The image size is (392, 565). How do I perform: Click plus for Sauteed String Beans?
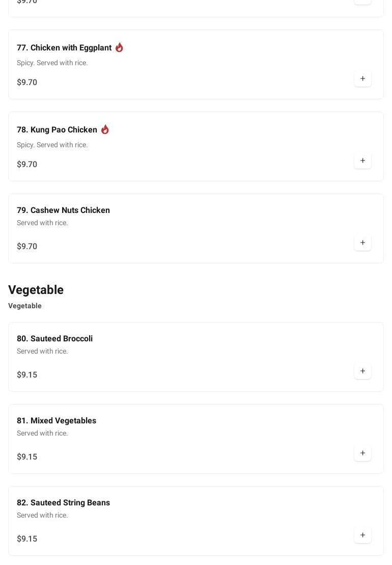[x=362, y=535]
